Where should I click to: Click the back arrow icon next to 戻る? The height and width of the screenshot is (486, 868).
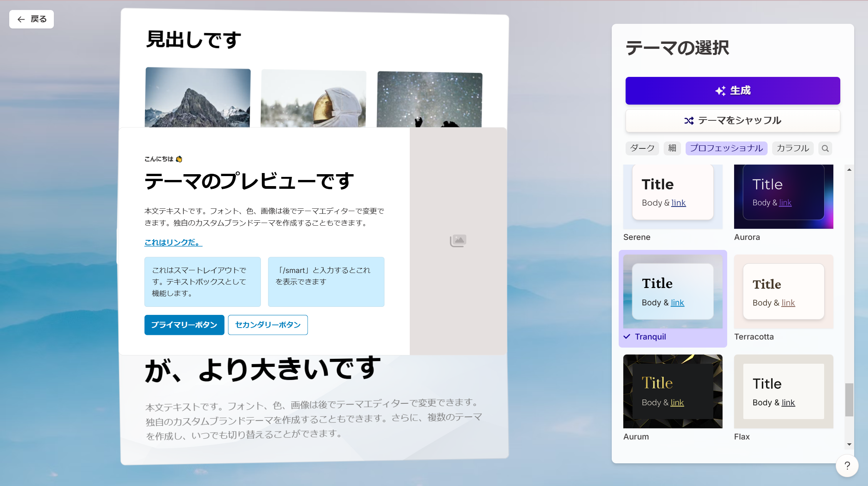point(21,19)
